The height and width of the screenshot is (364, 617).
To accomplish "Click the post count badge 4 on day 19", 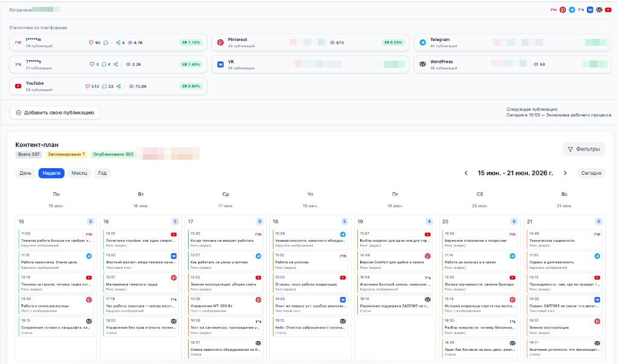I will point(429,222).
